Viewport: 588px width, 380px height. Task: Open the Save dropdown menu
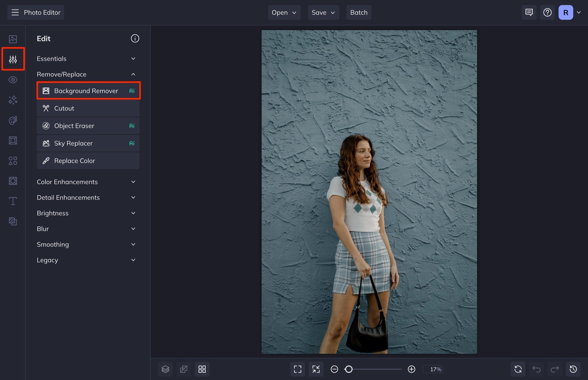323,12
